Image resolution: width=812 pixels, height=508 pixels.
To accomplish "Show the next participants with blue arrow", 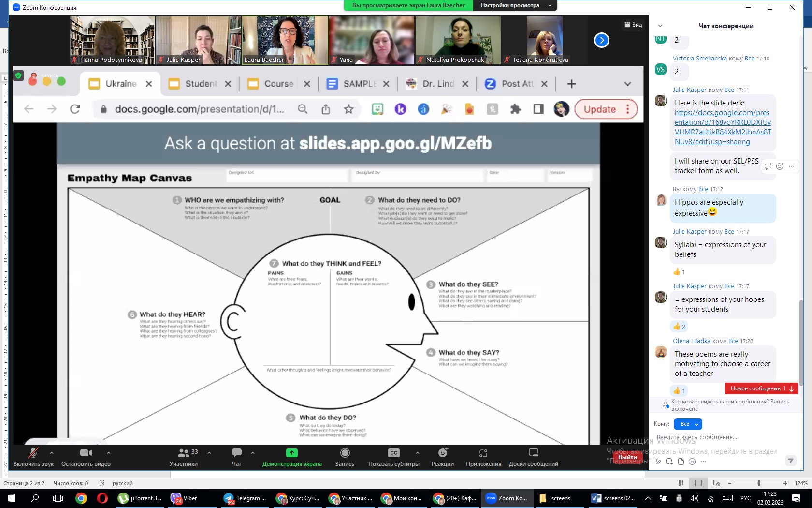I will click(601, 40).
